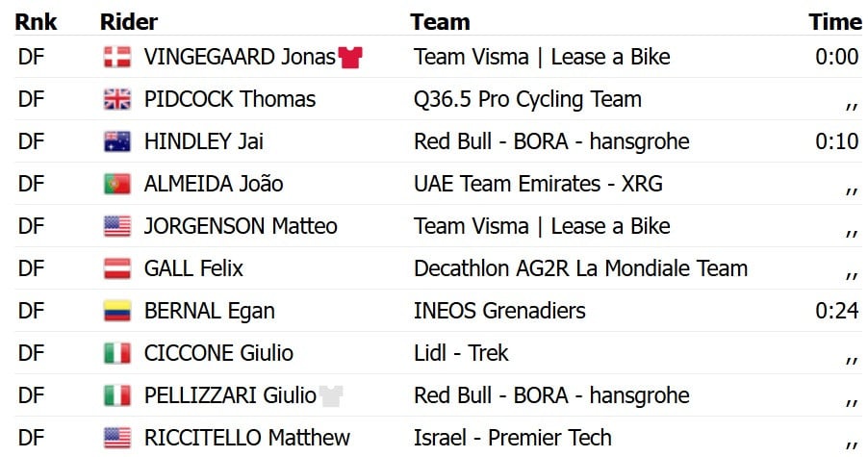Click the white youth jersey icon

click(331, 395)
